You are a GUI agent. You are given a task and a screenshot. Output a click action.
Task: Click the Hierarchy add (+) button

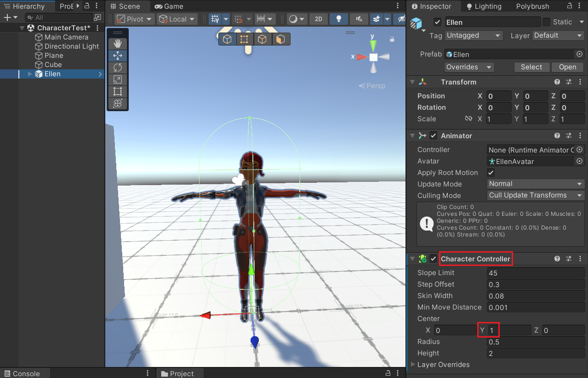click(7, 17)
